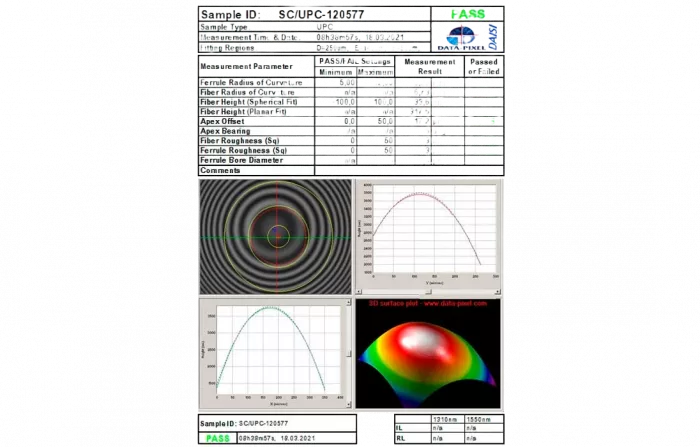Click the green PASS indicator at top
The width and height of the screenshot is (700, 447).
pos(468,14)
